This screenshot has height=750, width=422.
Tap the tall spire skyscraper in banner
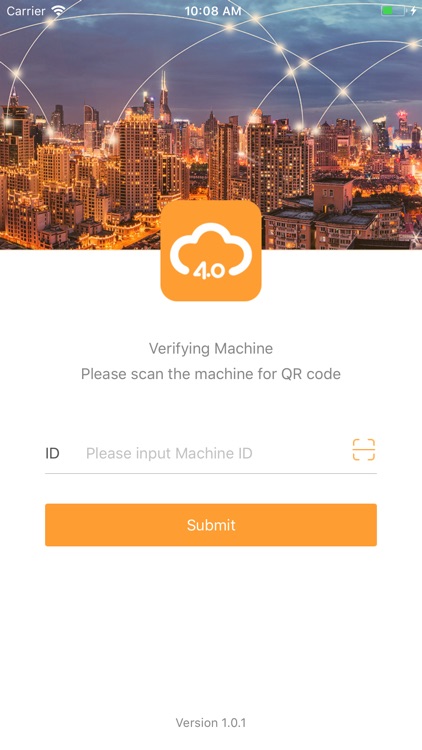pyautogui.click(x=165, y=98)
